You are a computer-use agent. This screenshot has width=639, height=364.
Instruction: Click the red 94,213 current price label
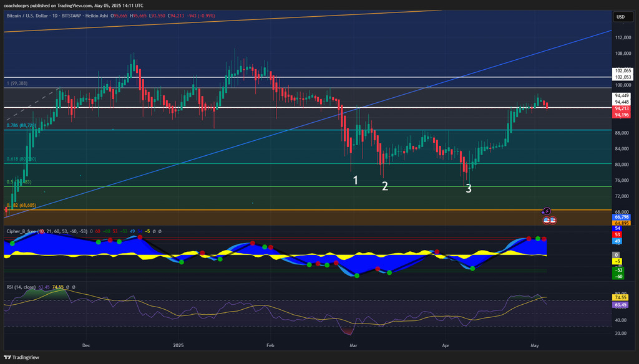coord(620,108)
